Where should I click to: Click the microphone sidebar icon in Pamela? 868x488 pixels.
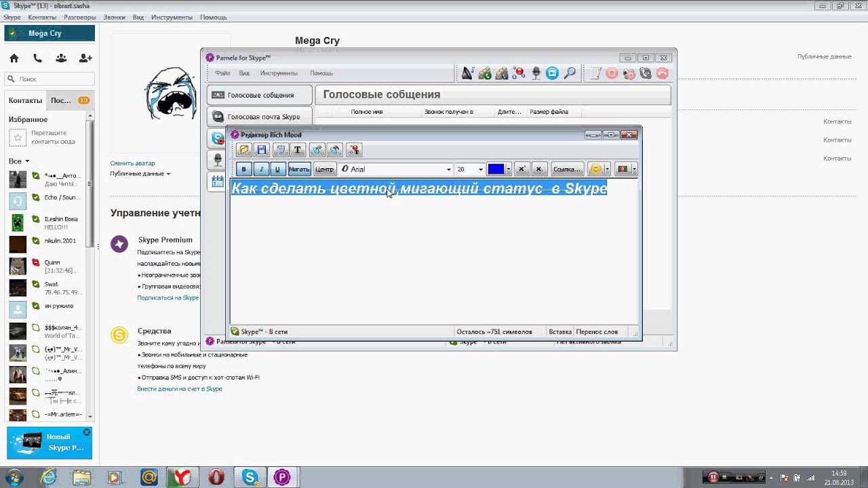(218, 160)
